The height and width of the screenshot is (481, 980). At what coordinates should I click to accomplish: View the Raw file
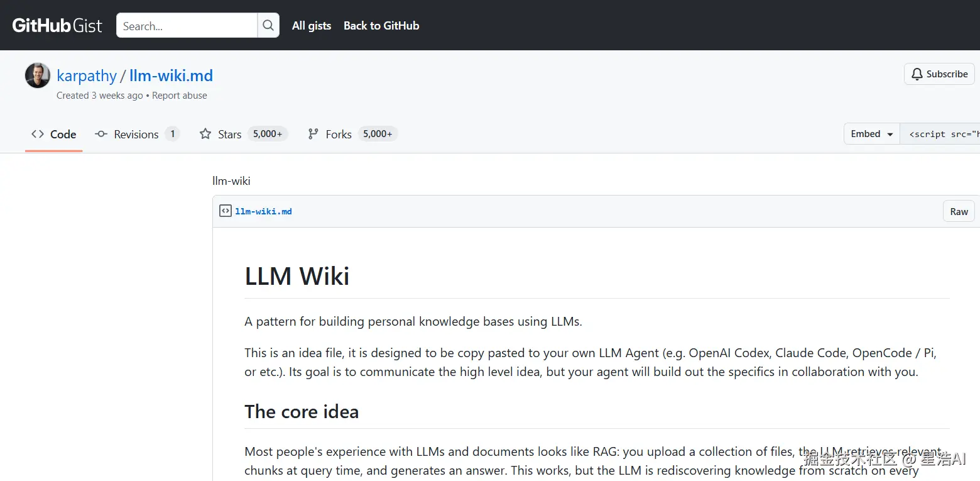(x=959, y=211)
